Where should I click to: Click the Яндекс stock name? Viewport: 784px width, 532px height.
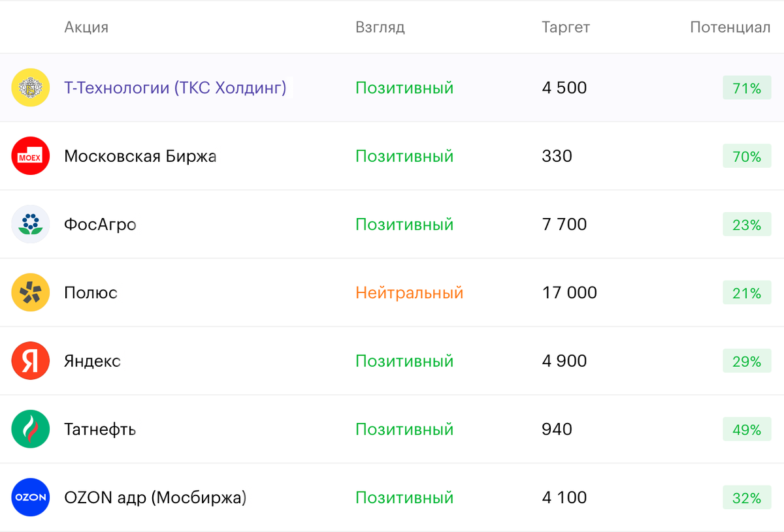point(92,361)
